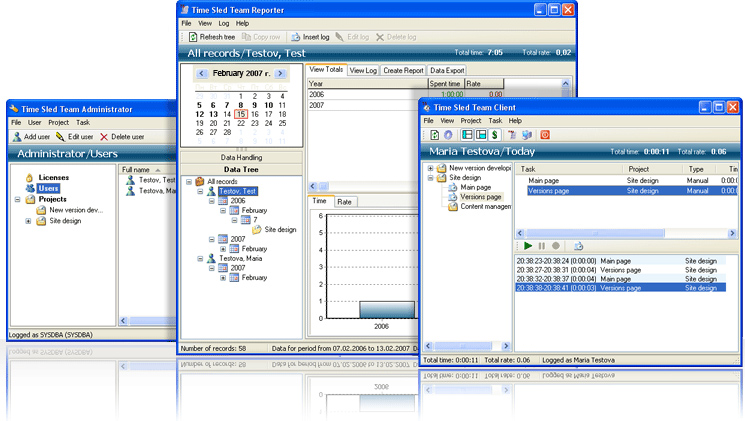Collapse Testova, Maria node in Reporter tree
This screenshot has height=421, width=745.
(200, 258)
